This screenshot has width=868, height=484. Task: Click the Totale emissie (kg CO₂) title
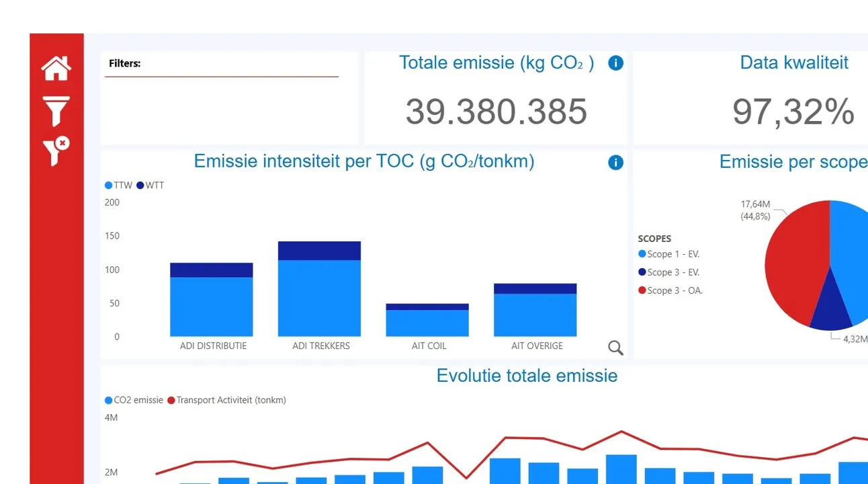click(496, 63)
